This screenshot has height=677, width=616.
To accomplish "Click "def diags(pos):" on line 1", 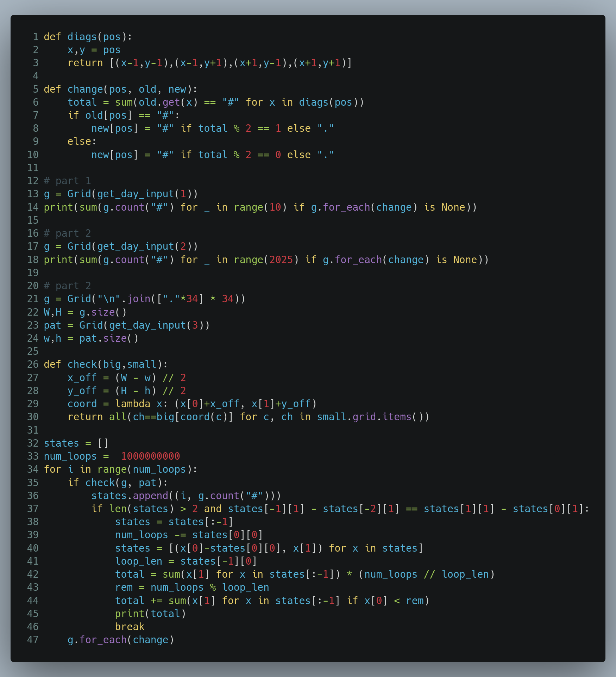I will [x=88, y=37].
